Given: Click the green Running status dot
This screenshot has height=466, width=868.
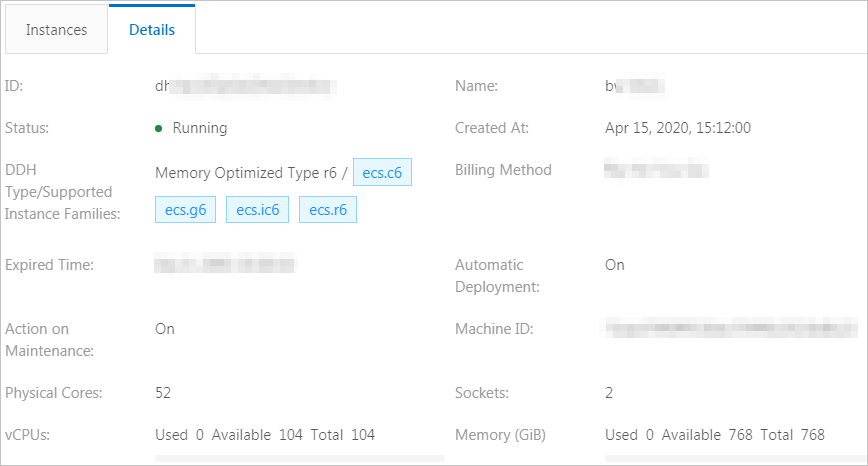Looking at the screenshot, I should coord(159,128).
